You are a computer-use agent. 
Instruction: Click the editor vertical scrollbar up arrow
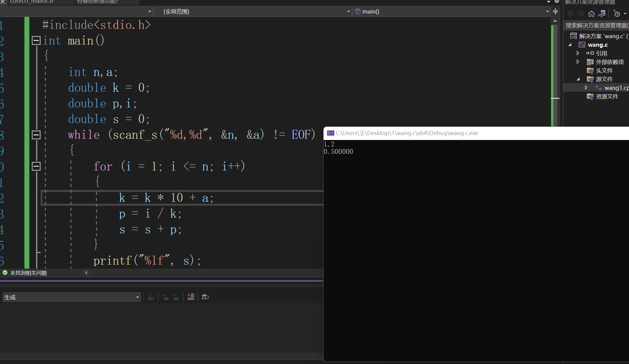pyautogui.click(x=555, y=21)
